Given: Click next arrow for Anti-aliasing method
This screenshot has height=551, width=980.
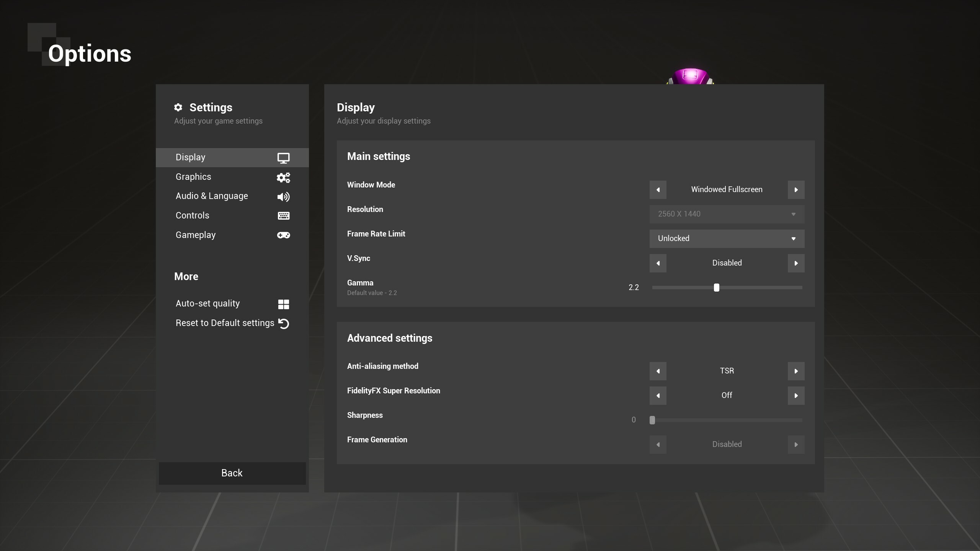Looking at the screenshot, I should click(796, 371).
